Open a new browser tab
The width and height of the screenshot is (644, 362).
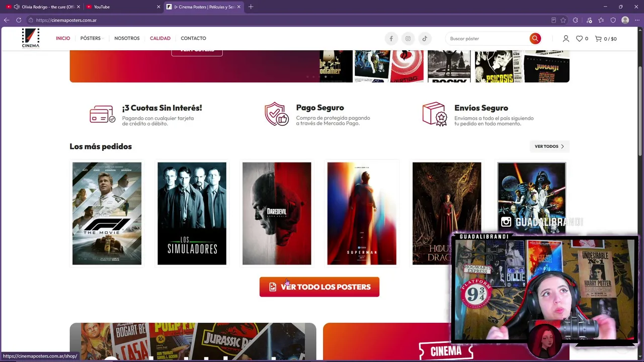pyautogui.click(x=251, y=7)
